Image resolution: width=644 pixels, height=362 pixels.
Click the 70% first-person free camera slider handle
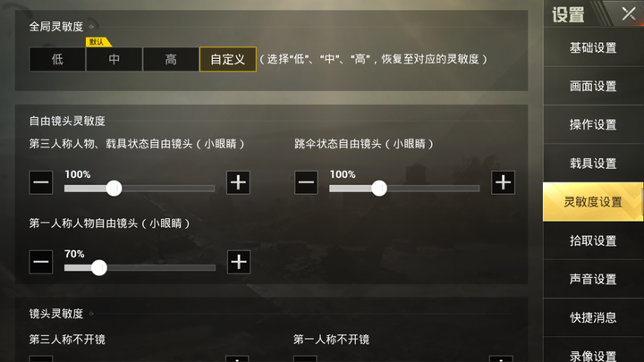coord(99,268)
